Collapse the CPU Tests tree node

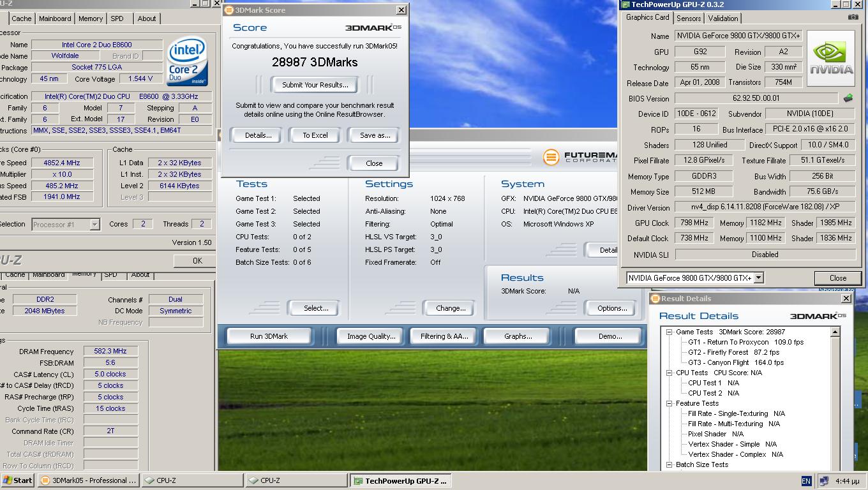(x=670, y=373)
